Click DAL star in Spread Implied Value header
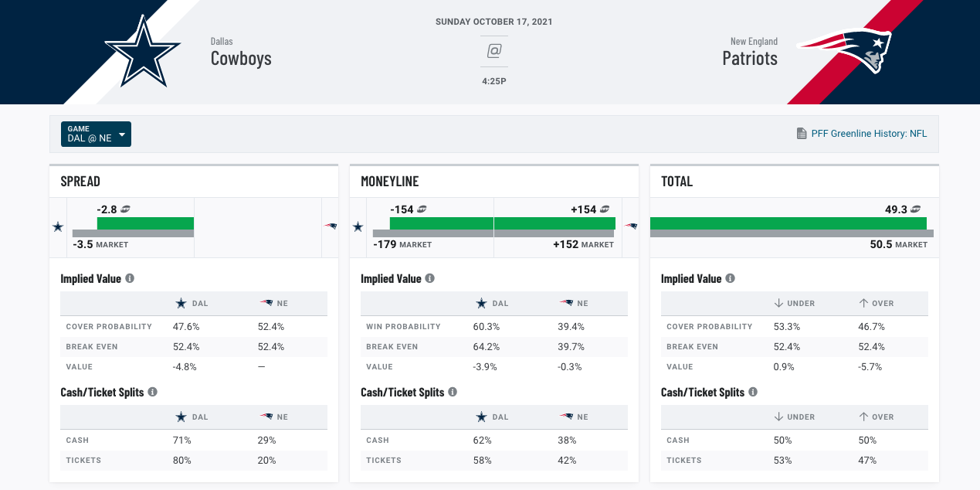 [x=181, y=304]
